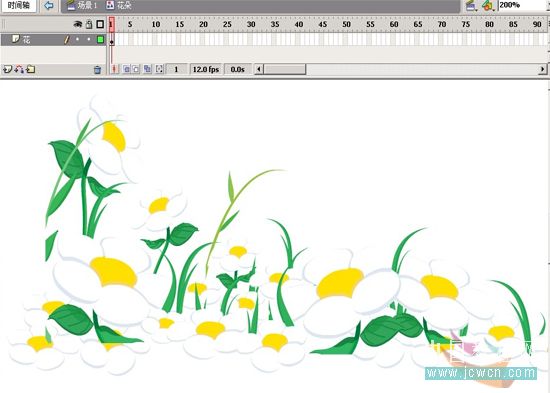Toggle visibility dot of 花 layer
This screenshot has width=550, height=393.
(78, 39)
